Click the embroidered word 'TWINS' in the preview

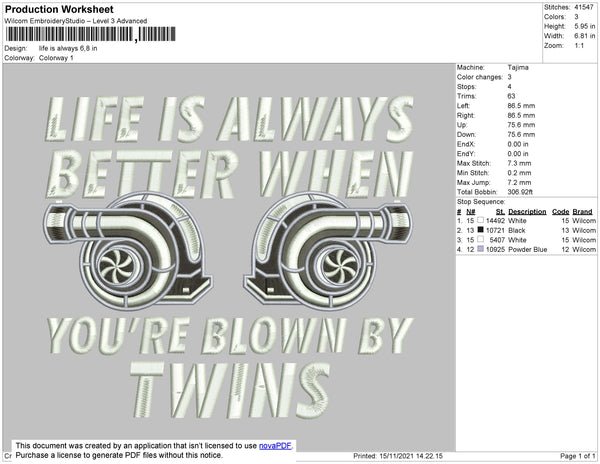pos(230,390)
